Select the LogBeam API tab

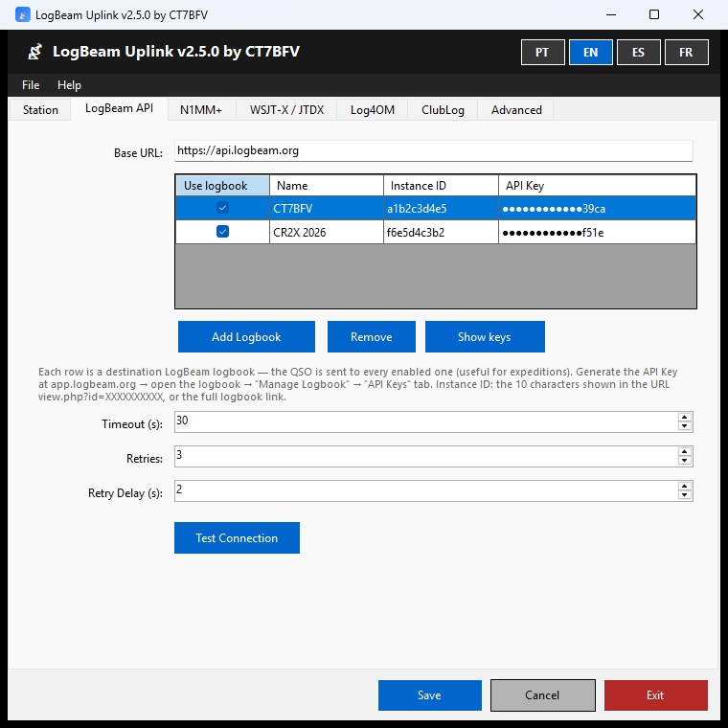pos(119,108)
